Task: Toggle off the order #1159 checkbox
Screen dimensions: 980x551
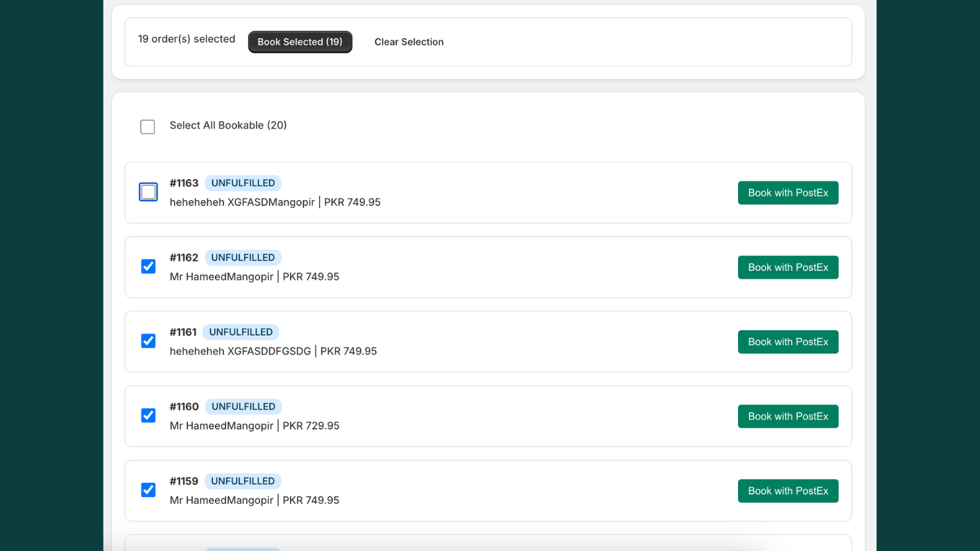Action: point(148,490)
